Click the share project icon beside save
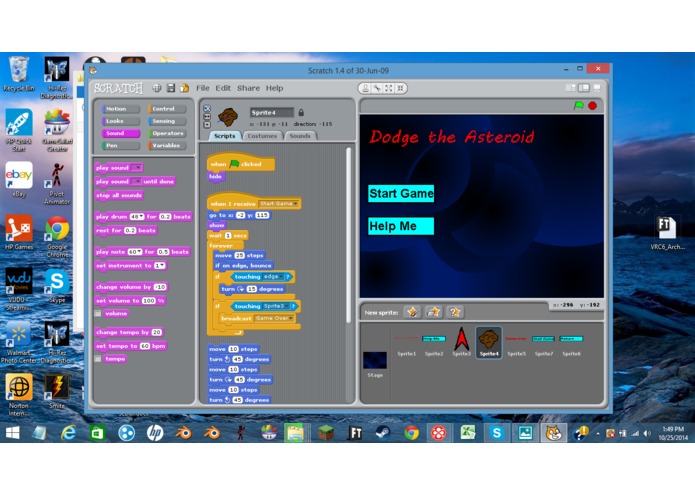Image resolution: width=695 pixels, height=494 pixels. pos(184,88)
